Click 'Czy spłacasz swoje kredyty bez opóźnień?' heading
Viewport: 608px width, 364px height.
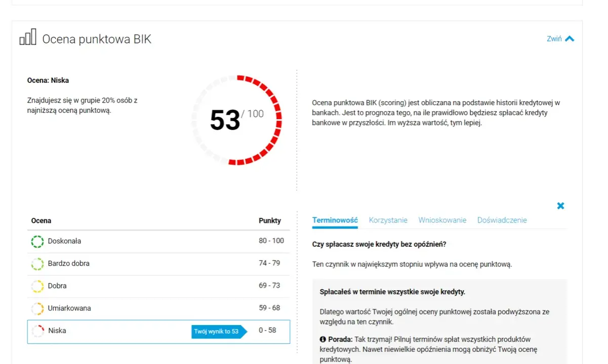[x=379, y=244]
